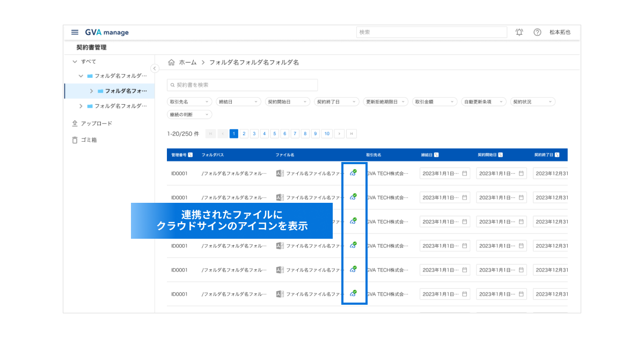Go to page 5 in the pagination
This screenshot has height=338, width=644.
point(275,134)
